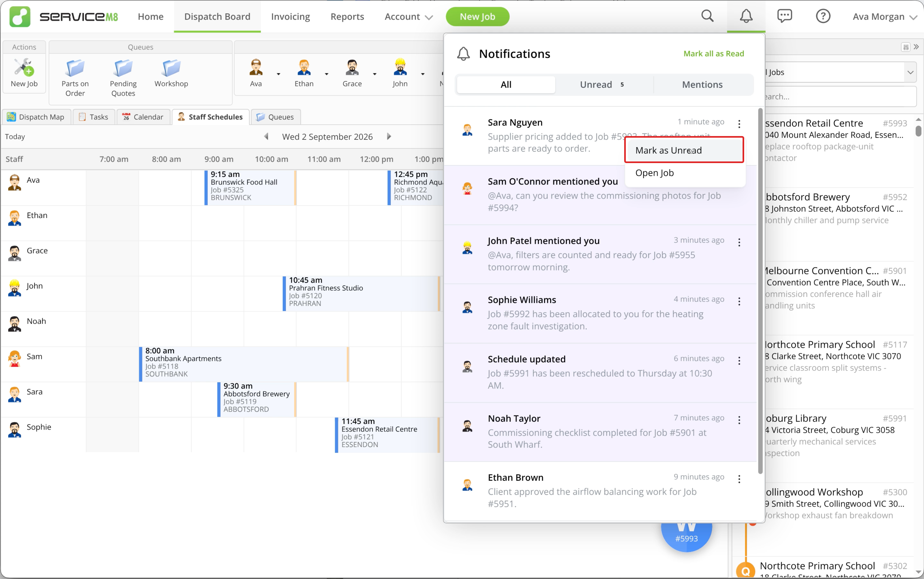Expand dropdown arrow next to Ethan
This screenshot has width=924, height=579.
[327, 74]
